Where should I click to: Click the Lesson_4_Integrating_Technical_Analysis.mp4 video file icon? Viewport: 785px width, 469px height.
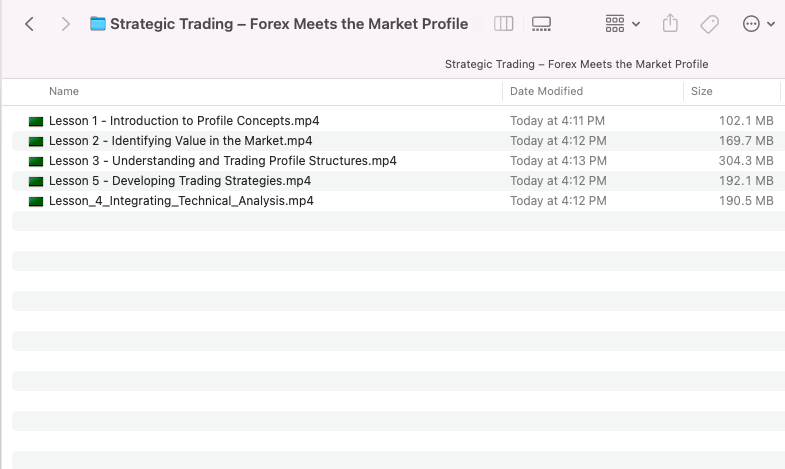(36, 201)
